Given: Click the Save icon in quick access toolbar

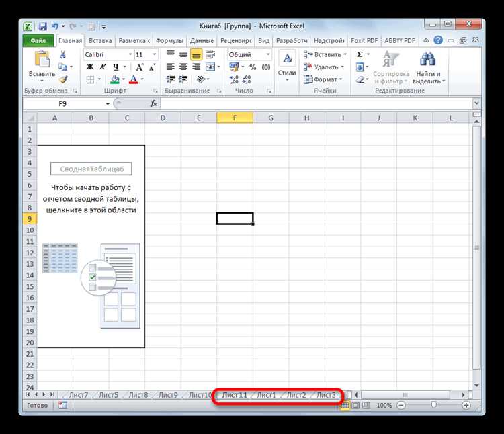Looking at the screenshot, I should pos(42,27).
